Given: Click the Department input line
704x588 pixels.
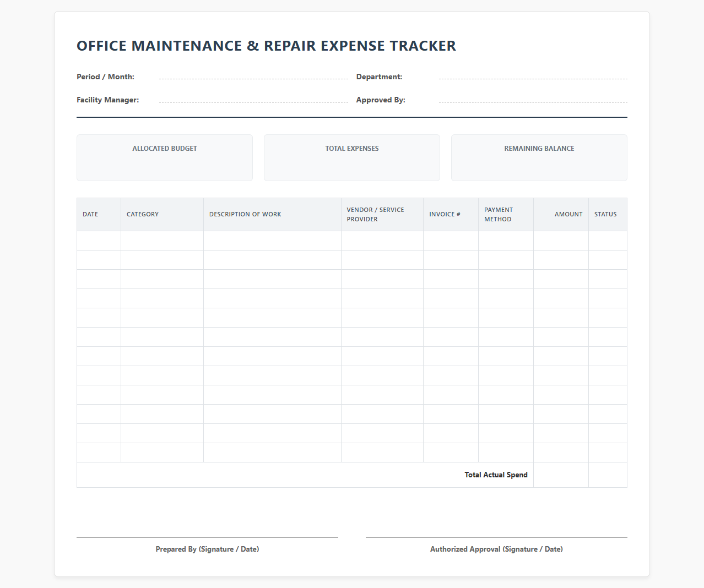Looking at the screenshot, I should pos(533,77).
